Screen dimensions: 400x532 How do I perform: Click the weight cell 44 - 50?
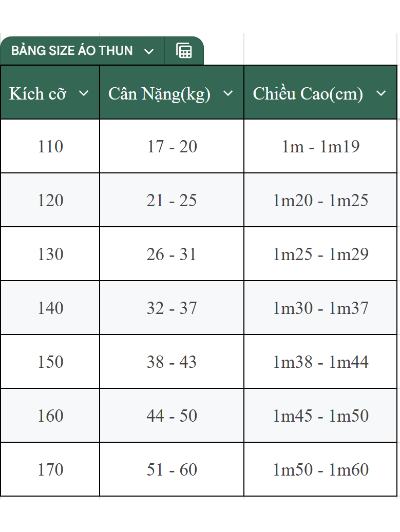pyautogui.click(x=172, y=416)
